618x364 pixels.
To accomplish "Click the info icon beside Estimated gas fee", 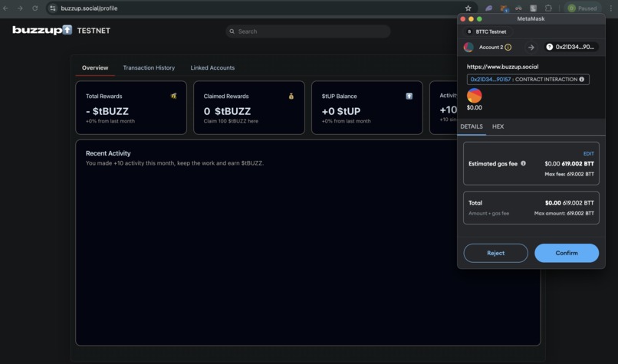I will coord(523,163).
